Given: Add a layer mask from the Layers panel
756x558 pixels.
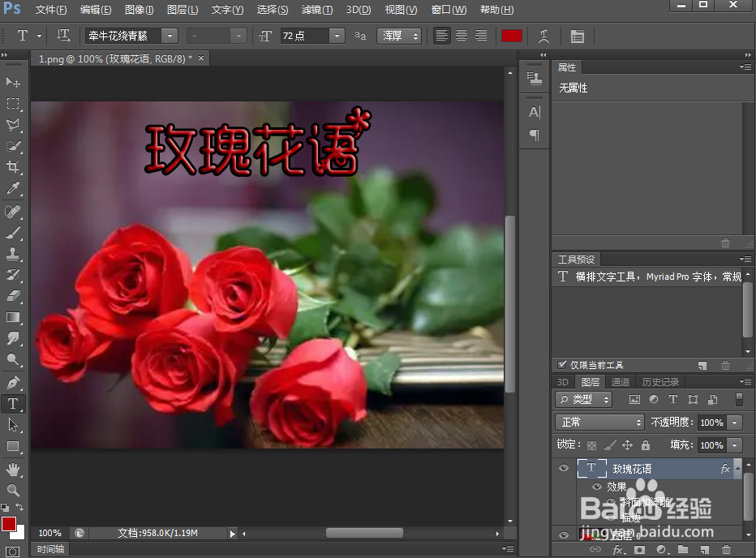Looking at the screenshot, I should pos(638,550).
